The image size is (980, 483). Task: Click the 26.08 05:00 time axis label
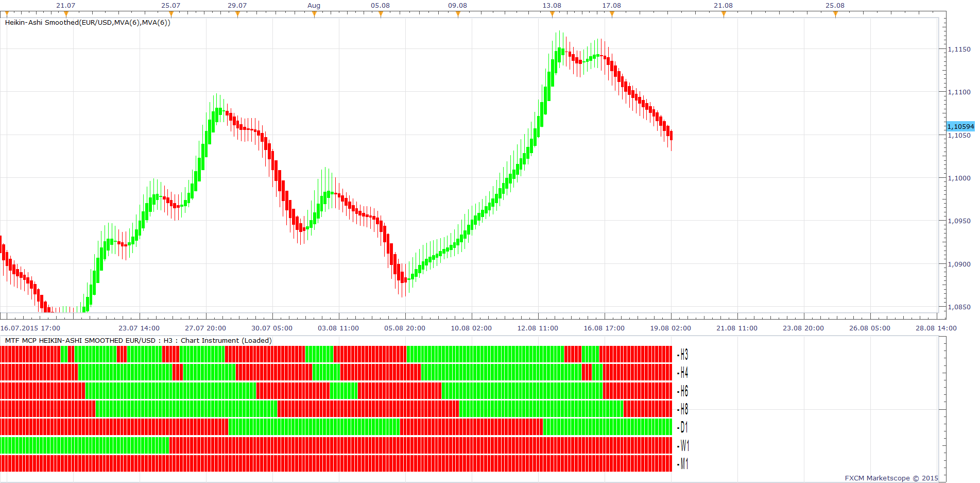(x=870, y=328)
